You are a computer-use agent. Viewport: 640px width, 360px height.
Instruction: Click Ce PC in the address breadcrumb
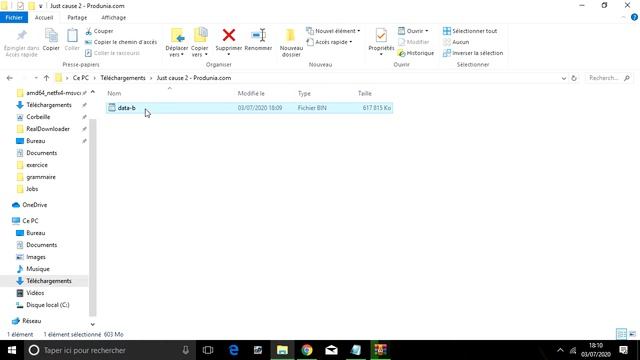click(80, 78)
